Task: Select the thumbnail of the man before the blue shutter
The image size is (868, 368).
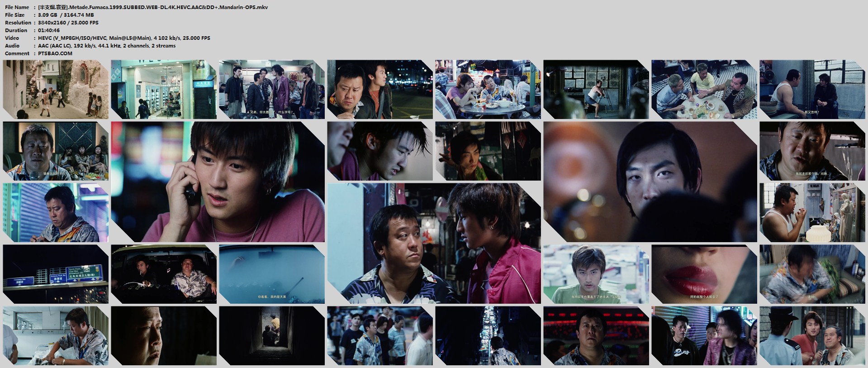Action: pos(56,213)
